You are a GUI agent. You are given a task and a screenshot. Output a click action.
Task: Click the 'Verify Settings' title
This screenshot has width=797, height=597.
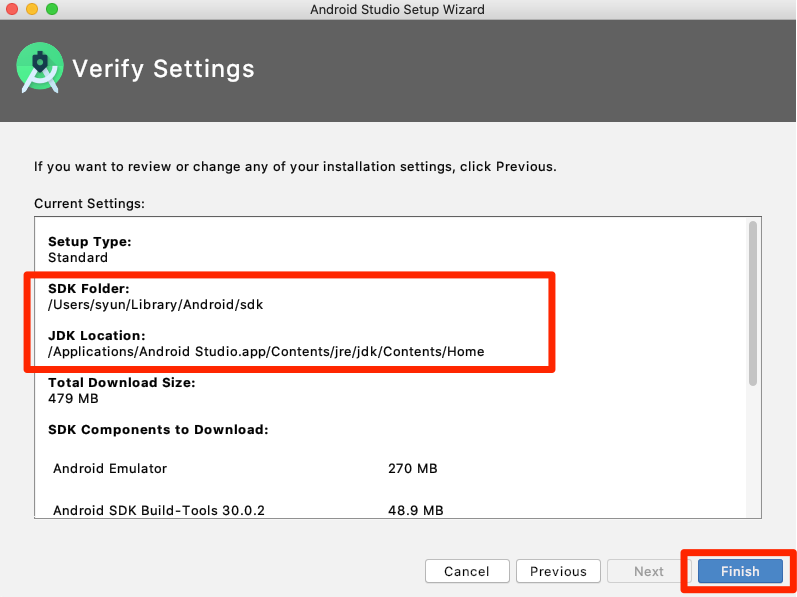pyautogui.click(x=163, y=69)
